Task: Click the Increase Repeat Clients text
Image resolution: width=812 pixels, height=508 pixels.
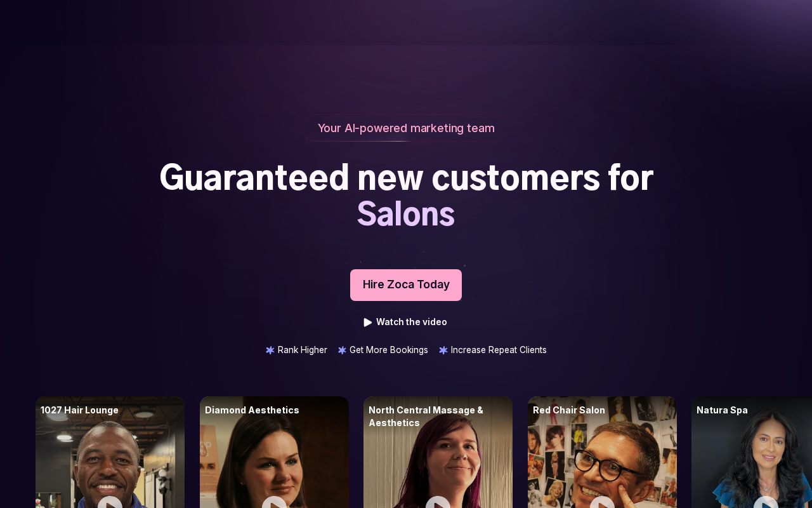Action: [x=499, y=350]
